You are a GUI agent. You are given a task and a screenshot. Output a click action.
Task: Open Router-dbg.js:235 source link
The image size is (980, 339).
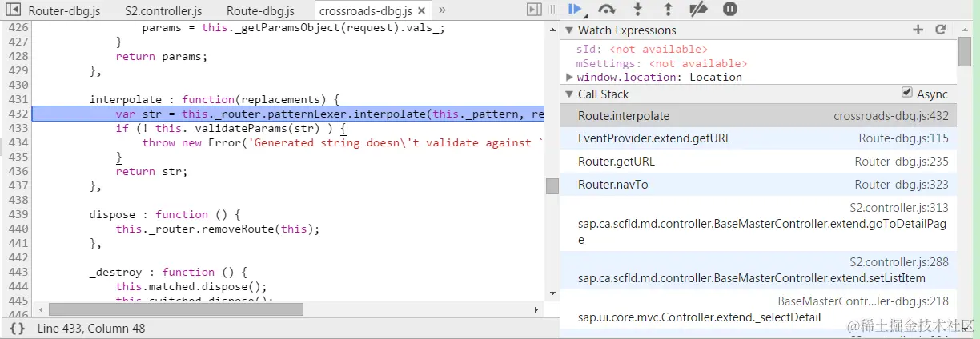point(902,162)
